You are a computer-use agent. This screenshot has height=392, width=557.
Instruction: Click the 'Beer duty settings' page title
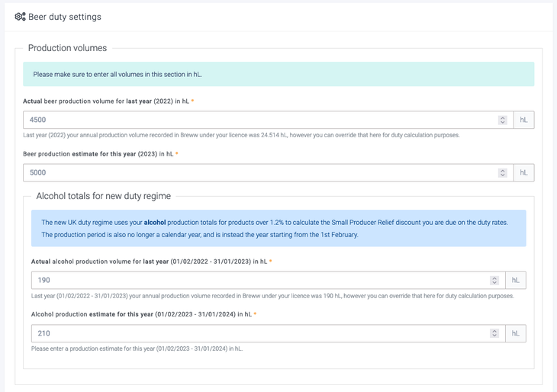click(x=64, y=17)
